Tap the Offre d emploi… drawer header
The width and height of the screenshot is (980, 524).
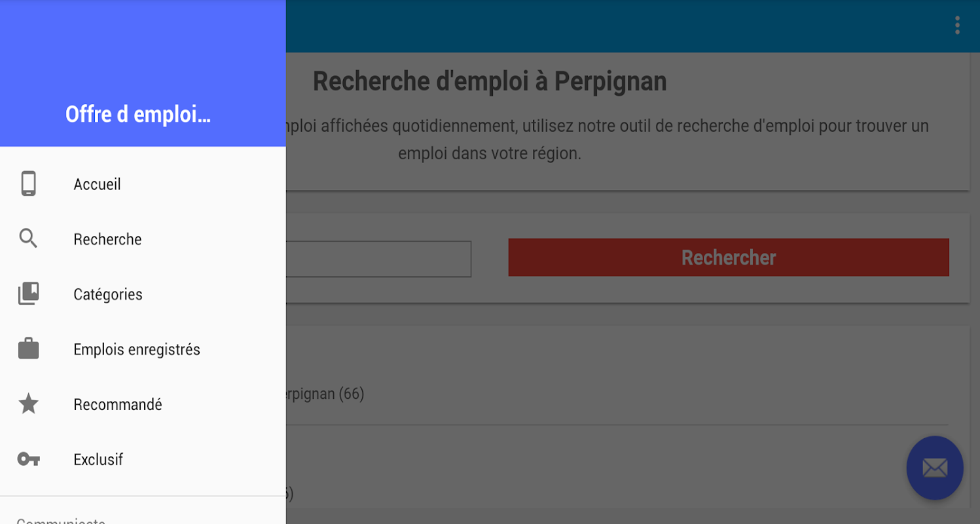tap(138, 115)
